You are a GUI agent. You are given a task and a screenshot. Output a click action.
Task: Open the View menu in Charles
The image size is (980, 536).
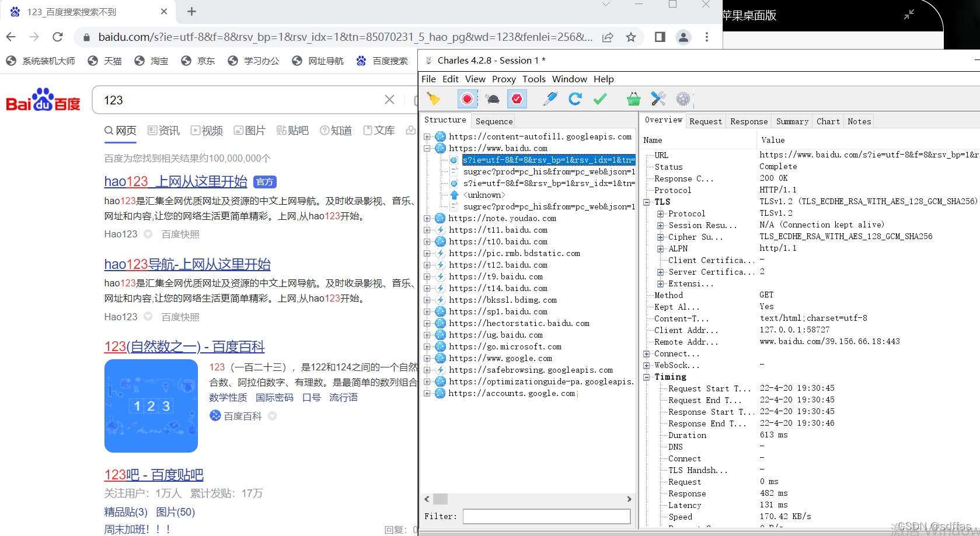tap(475, 79)
